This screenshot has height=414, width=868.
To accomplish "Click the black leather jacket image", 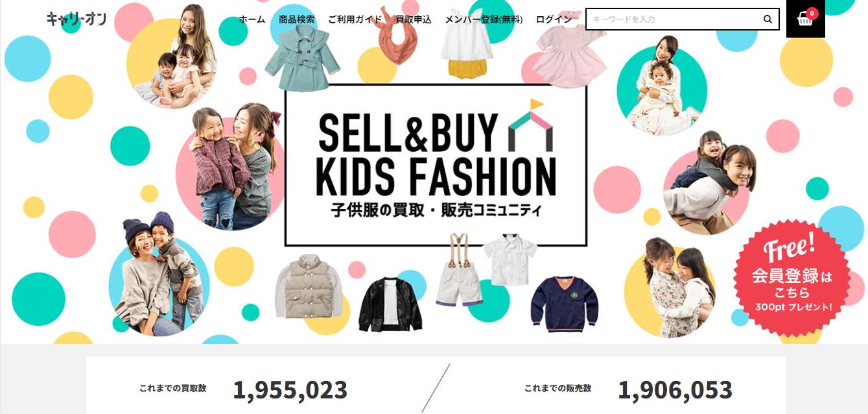I will (x=390, y=302).
